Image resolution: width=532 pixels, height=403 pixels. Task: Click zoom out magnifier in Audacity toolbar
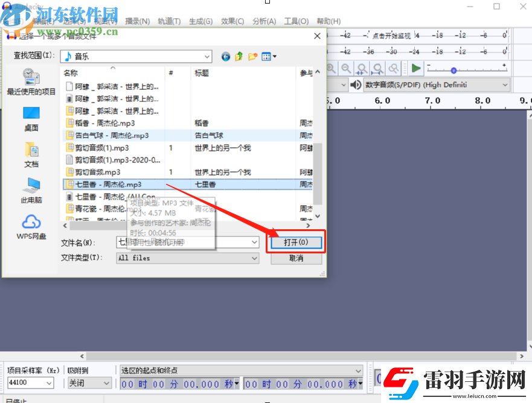click(x=346, y=69)
